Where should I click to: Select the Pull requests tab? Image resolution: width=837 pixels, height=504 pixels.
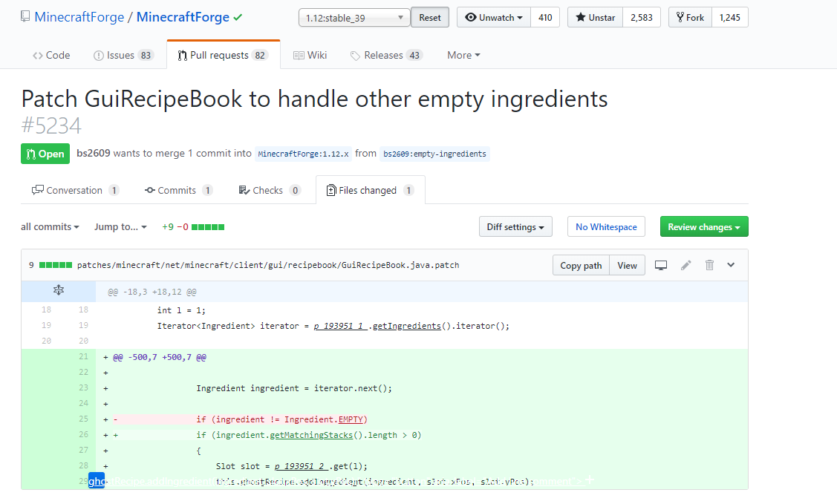tap(223, 56)
